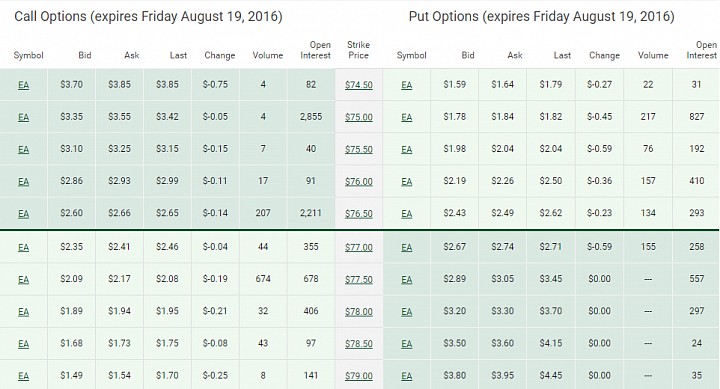
Task: Select the $76.50 strike price link
Action: tap(359, 214)
